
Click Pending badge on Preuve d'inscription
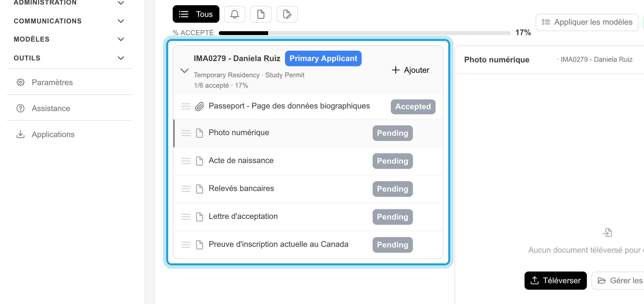tap(392, 245)
